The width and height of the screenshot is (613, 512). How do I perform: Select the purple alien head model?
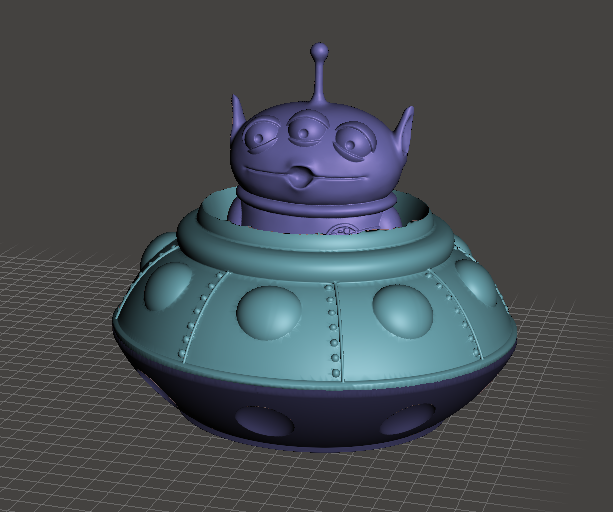321,154
